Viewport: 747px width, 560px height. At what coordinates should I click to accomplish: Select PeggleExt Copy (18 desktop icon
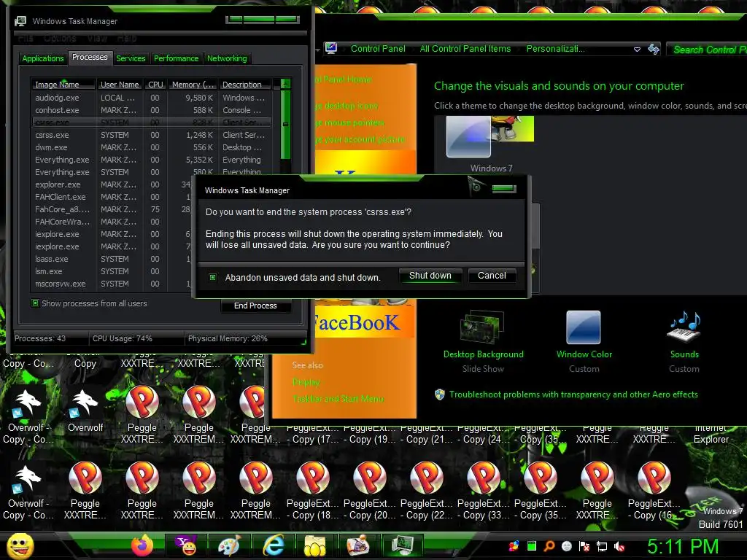pos(312,491)
